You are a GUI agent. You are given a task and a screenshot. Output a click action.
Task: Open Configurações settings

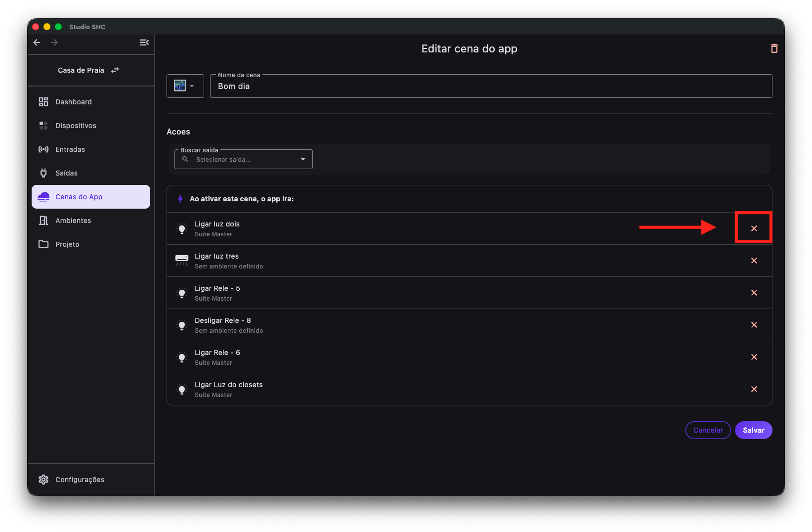pos(91,480)
